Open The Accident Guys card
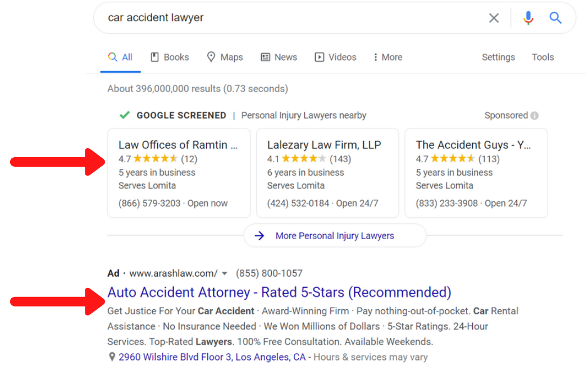Viewport: 588px width, 366px height. (x=476, y=173)
